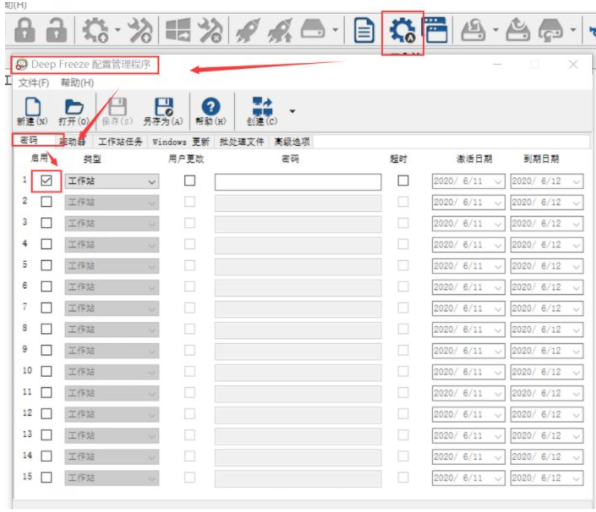Open dropdown arrow beside the gear-upload icon
Viewport: 596px width, 512px height.
117,30
